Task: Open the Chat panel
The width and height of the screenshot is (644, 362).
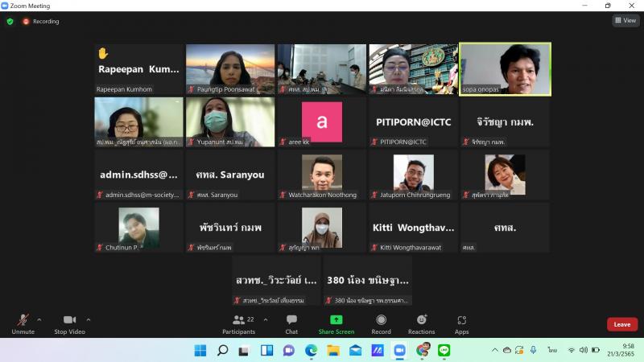Action: (291, 324)
